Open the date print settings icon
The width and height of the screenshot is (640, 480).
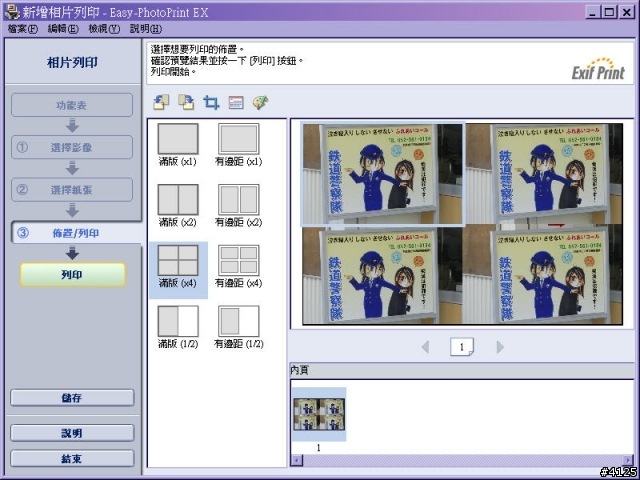(236, 102)
